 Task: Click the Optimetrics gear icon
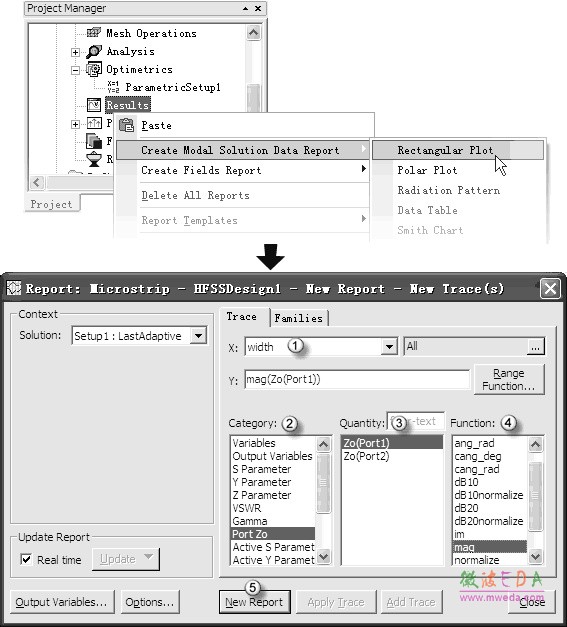click(x=94, y=70)
